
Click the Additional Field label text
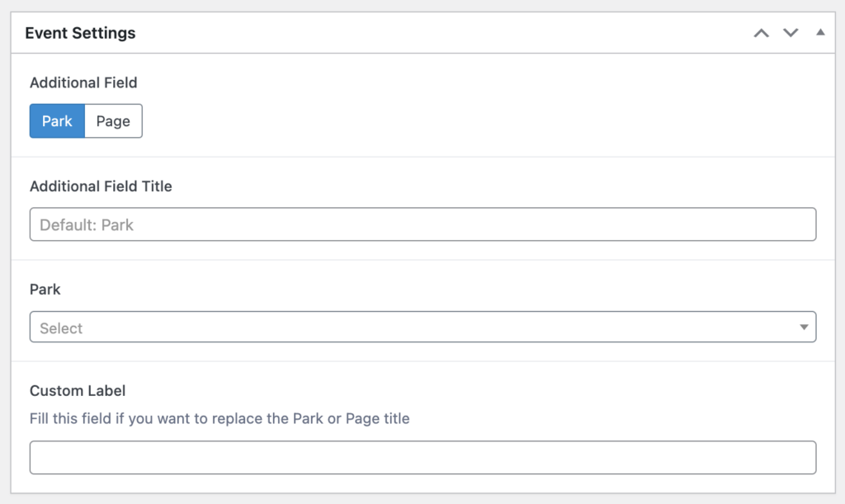[83, 83]
